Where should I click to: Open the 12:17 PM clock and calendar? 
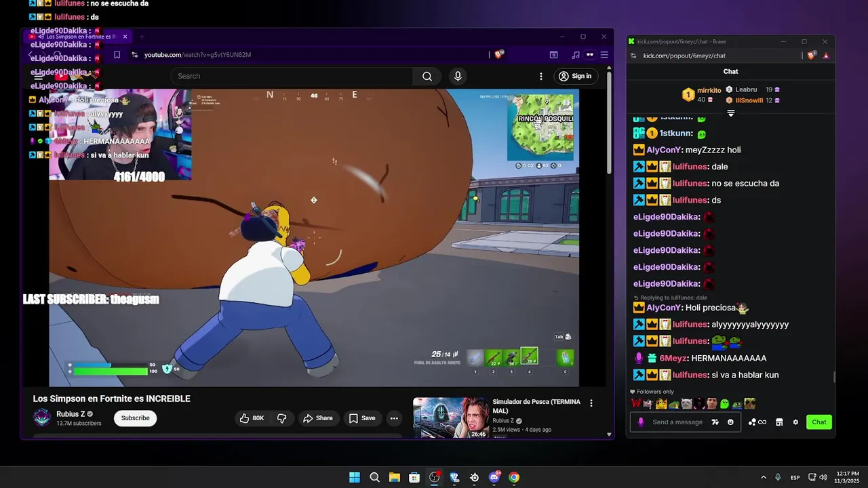tap(848, 477)
